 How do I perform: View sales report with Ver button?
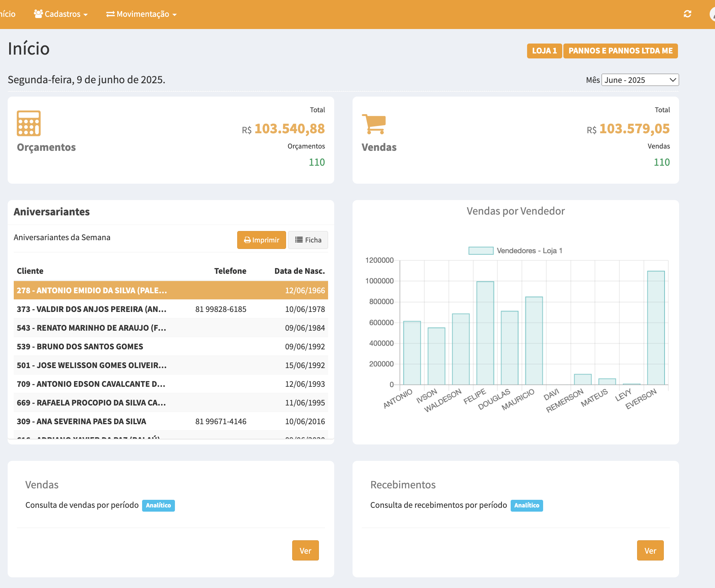[305, 551]
